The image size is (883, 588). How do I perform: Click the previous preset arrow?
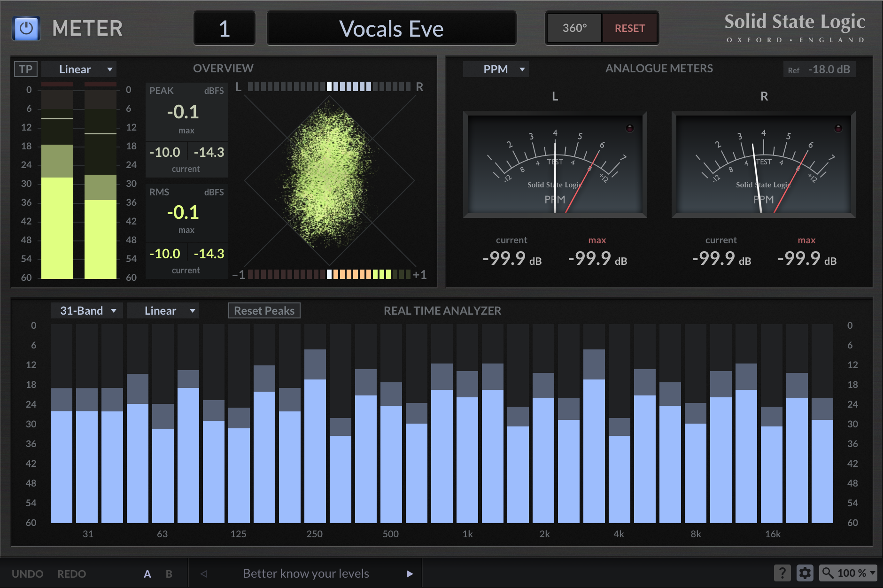(204, 573)
